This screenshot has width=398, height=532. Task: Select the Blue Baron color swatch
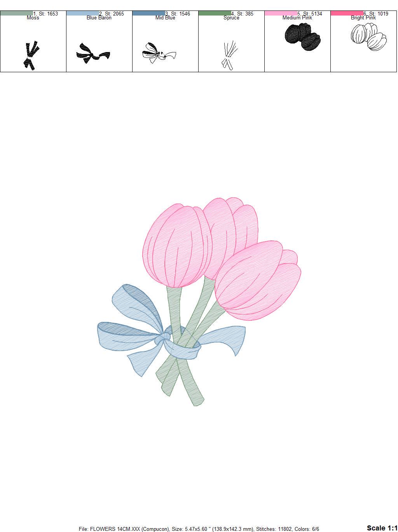click(82, 13)
